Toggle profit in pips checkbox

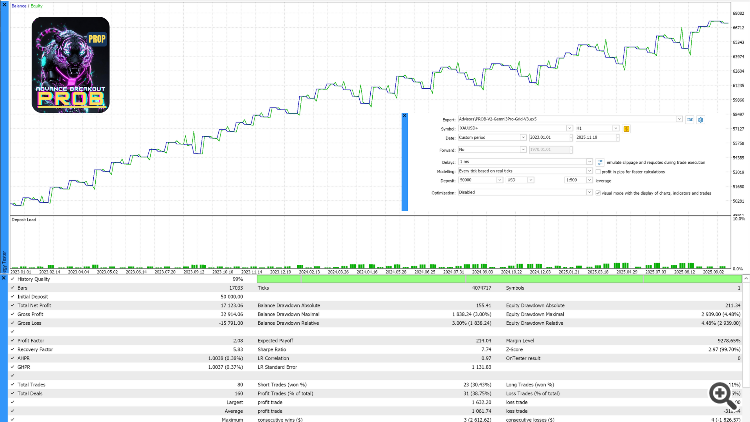pos(598,171)
